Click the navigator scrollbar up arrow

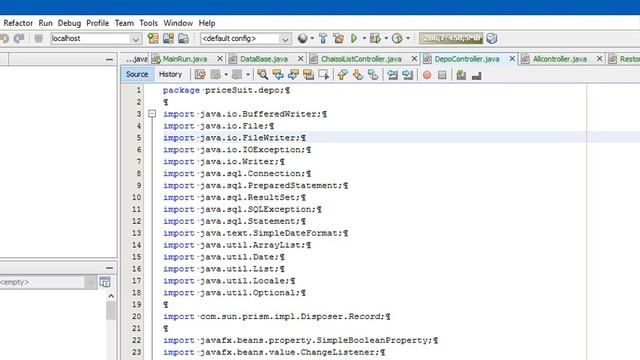(x=111, y=296)
